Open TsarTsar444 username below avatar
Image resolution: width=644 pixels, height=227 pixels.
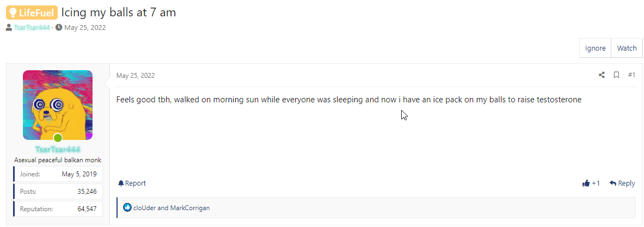tap(58, 149)
